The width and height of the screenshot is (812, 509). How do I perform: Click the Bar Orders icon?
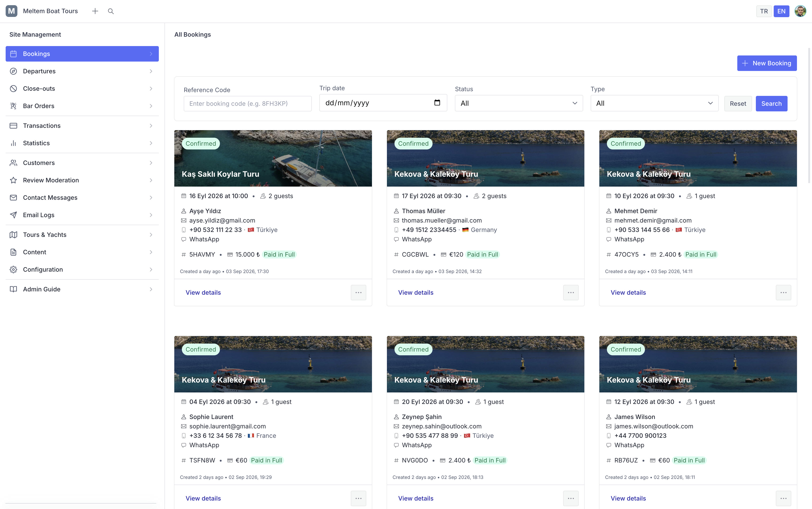(13, 106)
